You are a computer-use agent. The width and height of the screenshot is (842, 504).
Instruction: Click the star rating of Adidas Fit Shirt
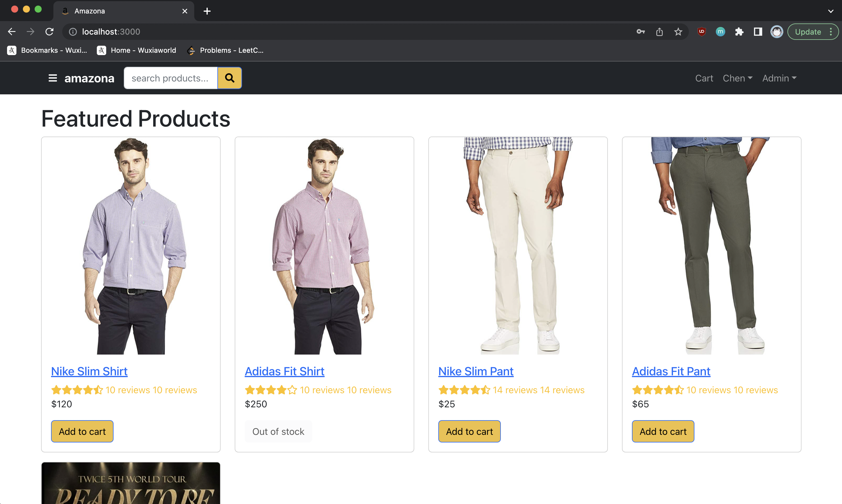[x=270, y=390]
